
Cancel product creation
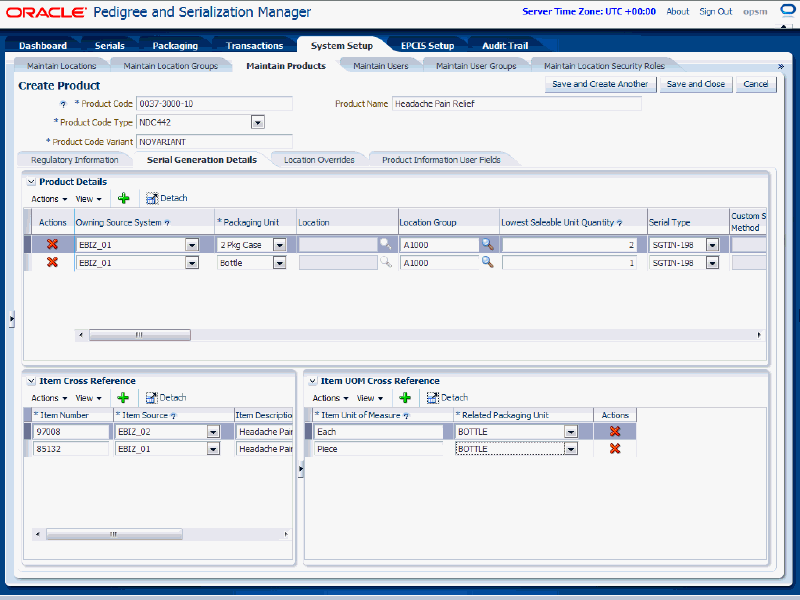click(756, 84)
